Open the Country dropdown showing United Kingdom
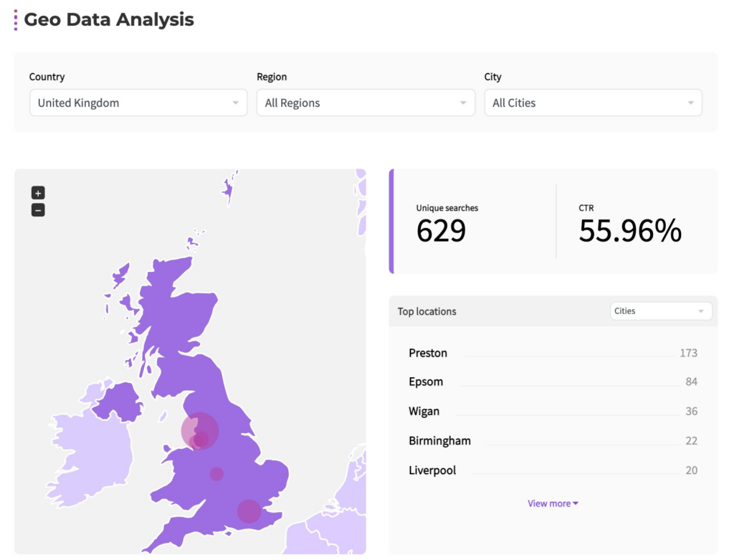The image size is (734, 560). pos(138,103)
